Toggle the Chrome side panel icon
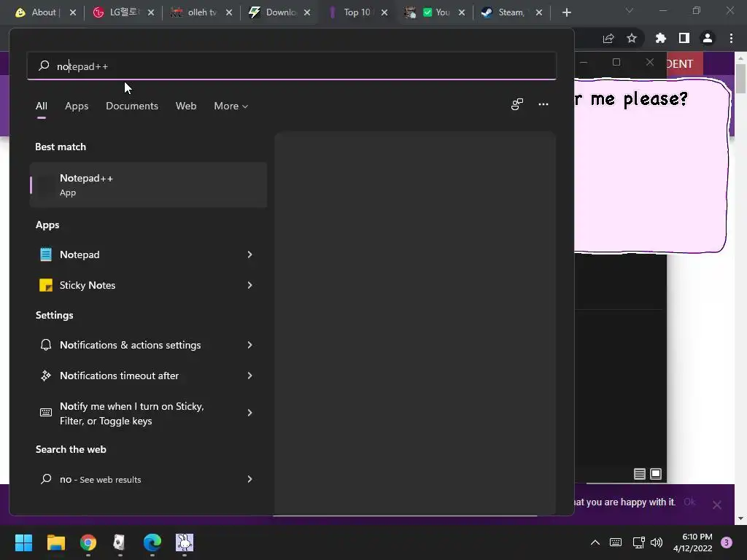The image size is (747, 560). 684,38
